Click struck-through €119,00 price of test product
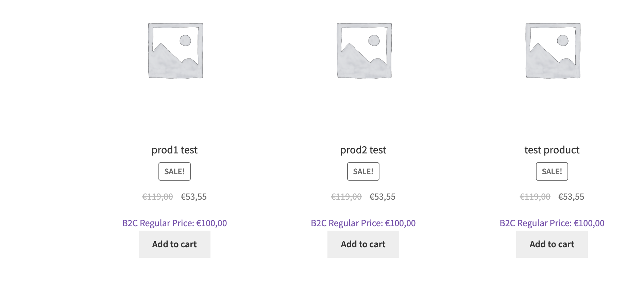The width and height of the screenshot is (644, 281). (535, 197)
